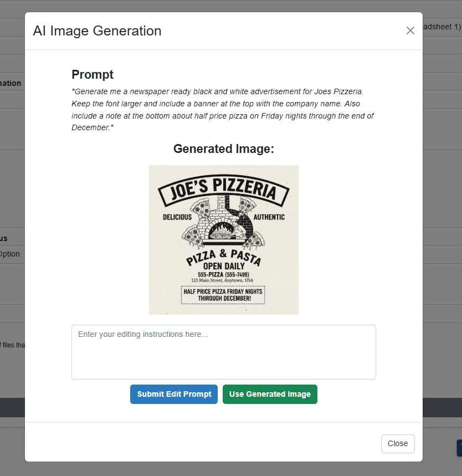Click the italic prompt description text
Viewport: 462px width, 476px height.
click(x=223, y=110)
